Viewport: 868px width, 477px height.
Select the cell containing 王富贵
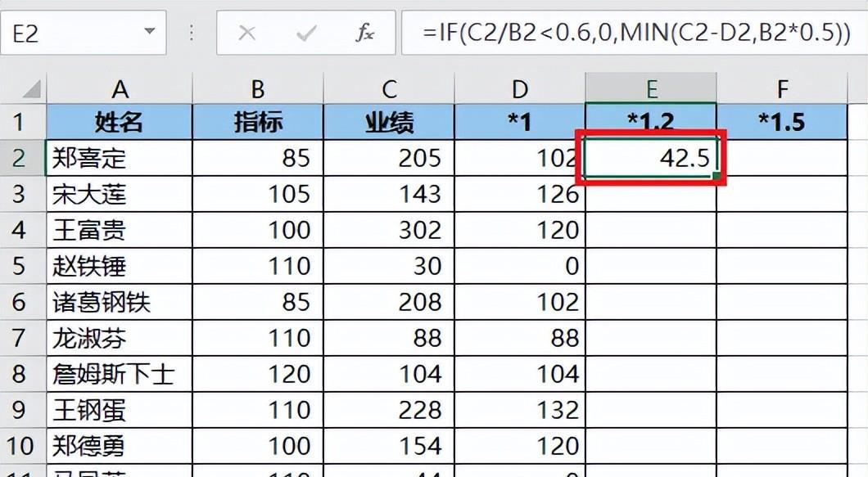pos(120,230)
